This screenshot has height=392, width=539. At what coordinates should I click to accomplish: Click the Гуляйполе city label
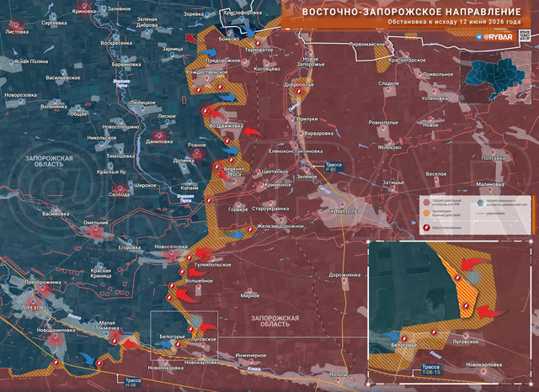[x=343, y=211]
